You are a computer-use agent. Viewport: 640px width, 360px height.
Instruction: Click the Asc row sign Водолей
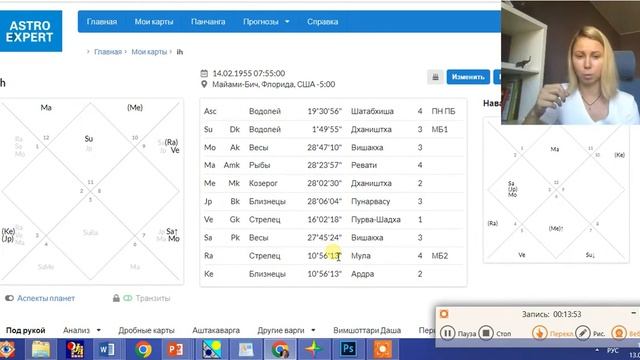265,111
